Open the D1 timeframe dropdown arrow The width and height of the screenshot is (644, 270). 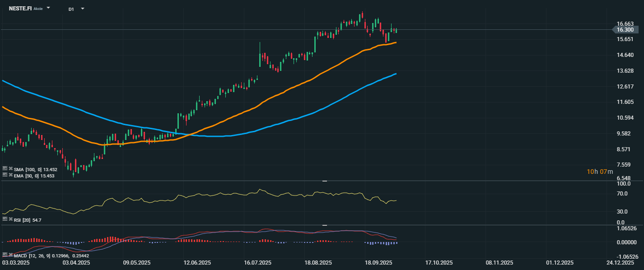82,9
